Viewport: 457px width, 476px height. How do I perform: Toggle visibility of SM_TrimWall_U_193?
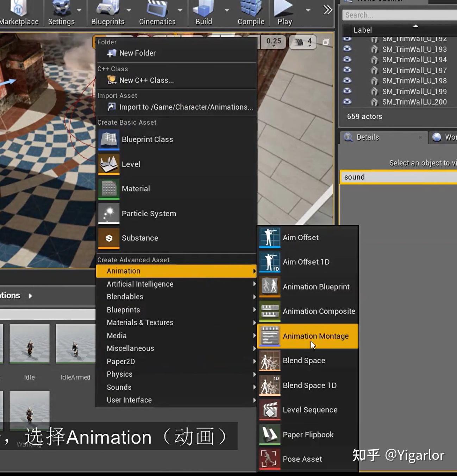347,49
